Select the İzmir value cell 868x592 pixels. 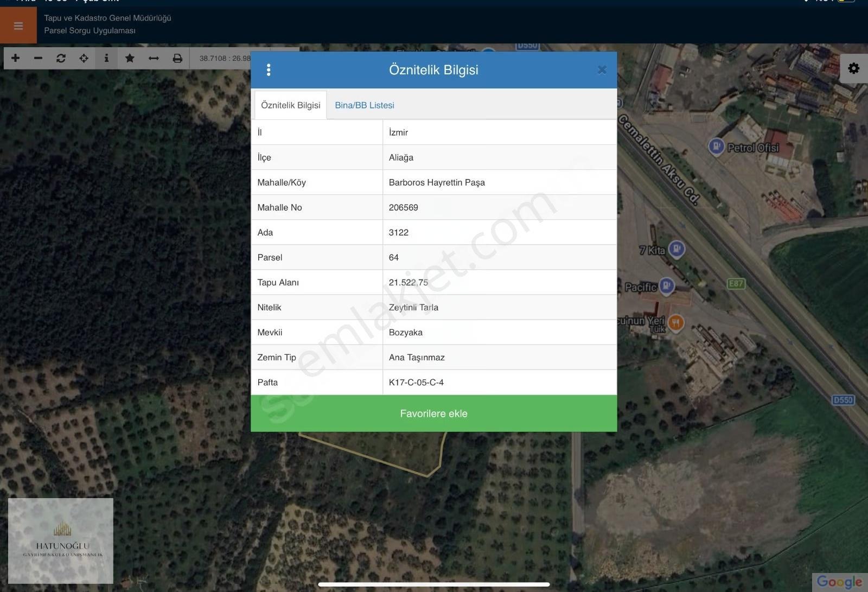(x=500, y=132)
